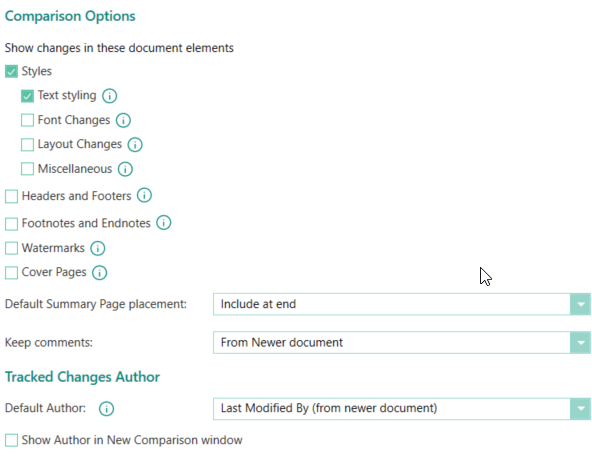Click info icon next to Default Author
This screenshot has height=459, width=592.
click(x=106, y=408)
